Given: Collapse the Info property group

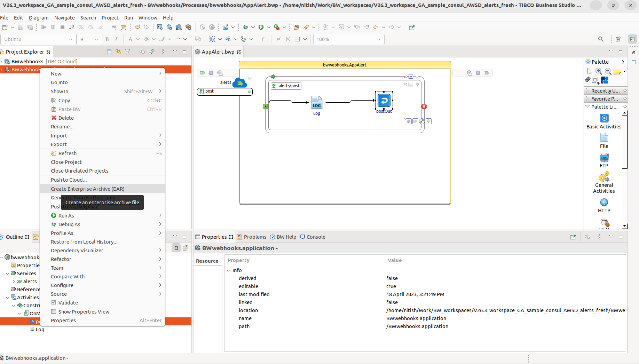Looking at the screenshot, I should [228, 270].
